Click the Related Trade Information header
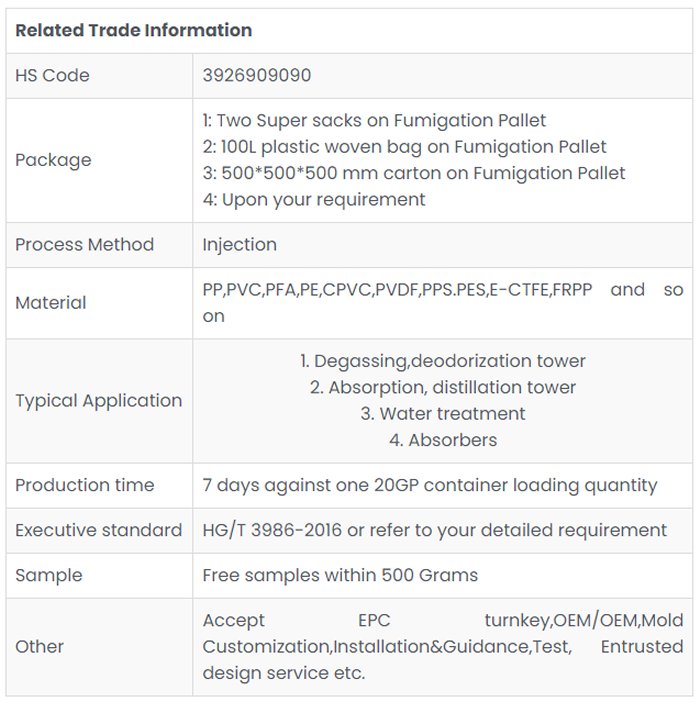Image resolution: width=700 pixels, height=702 pixels. [x=133, y=30]
